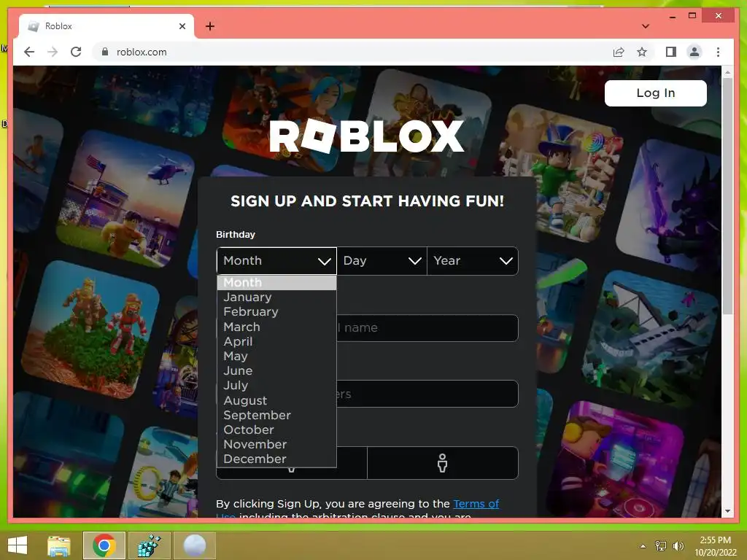Open the Chrome three-dot menu
The width and height of the screenshot is (747, 560).
(x=718, y=52)
